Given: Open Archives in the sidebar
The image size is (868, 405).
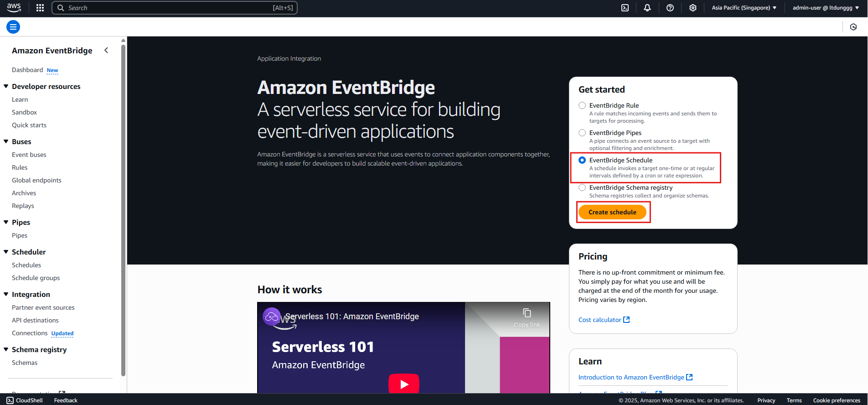Looking at the screenshot, I should click(x=24, y=193).
